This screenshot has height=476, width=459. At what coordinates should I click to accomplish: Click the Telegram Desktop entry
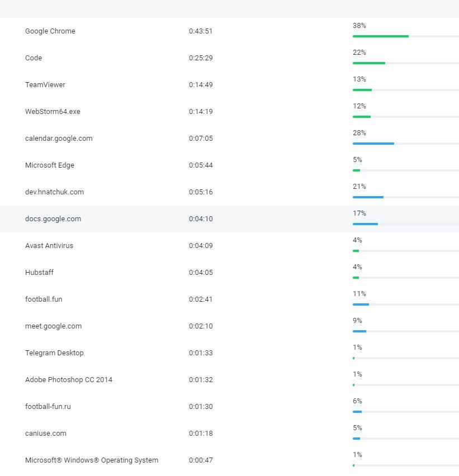tap(54, 353)
